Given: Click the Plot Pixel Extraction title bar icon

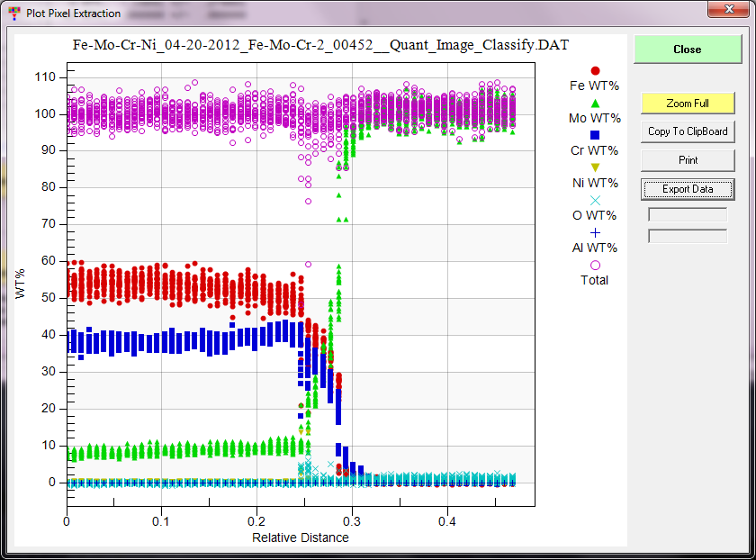Looking at the screenshot, I should [x=13, y=13].
